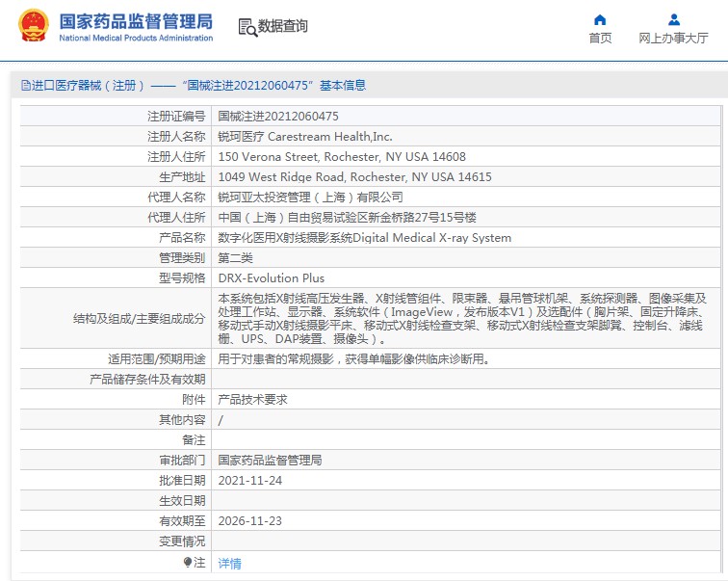Click the 数据查询 magnifier document icon
Viewport: 728px width, 581px height.
(246, 26)
